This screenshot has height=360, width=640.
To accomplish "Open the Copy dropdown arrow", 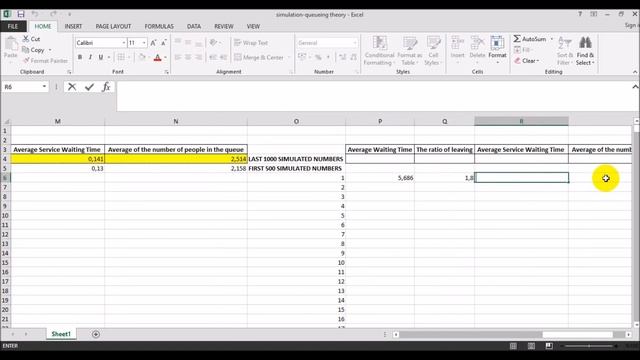I will click(x=50, y=50).
